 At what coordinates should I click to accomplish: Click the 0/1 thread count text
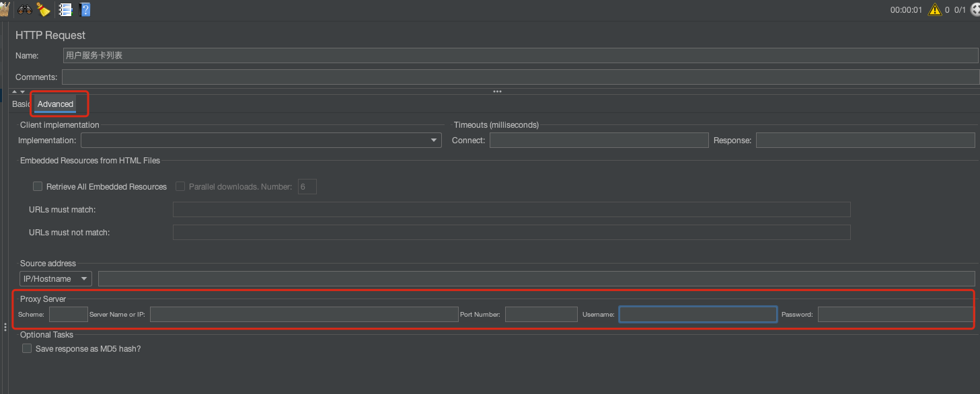pos(960,10)
